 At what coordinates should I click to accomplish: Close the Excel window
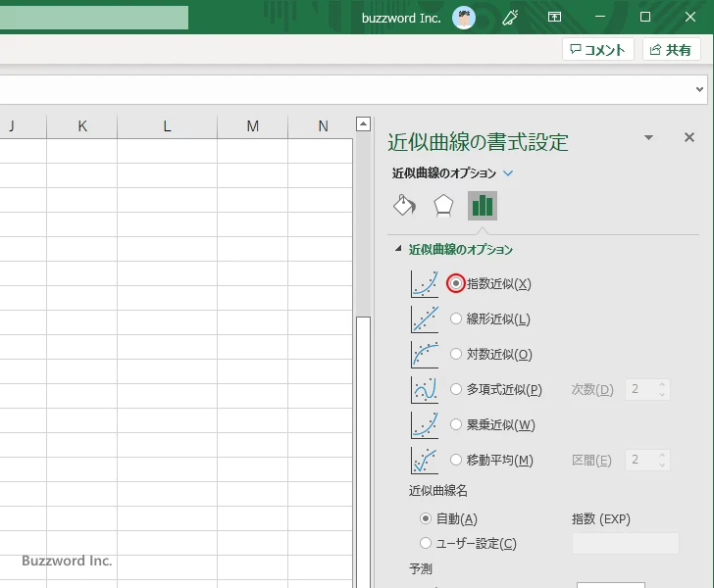point(690,17)
